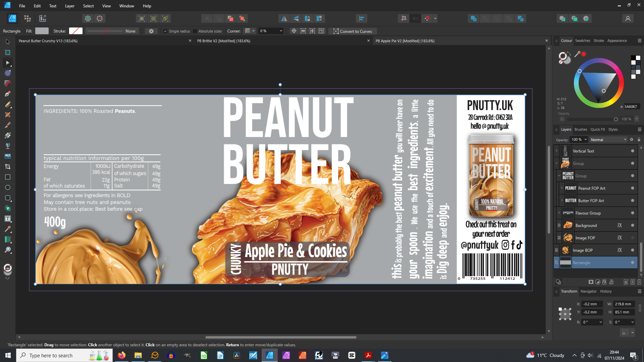Toggle visibility of Butter FOP Art layer

click(633, 201)
